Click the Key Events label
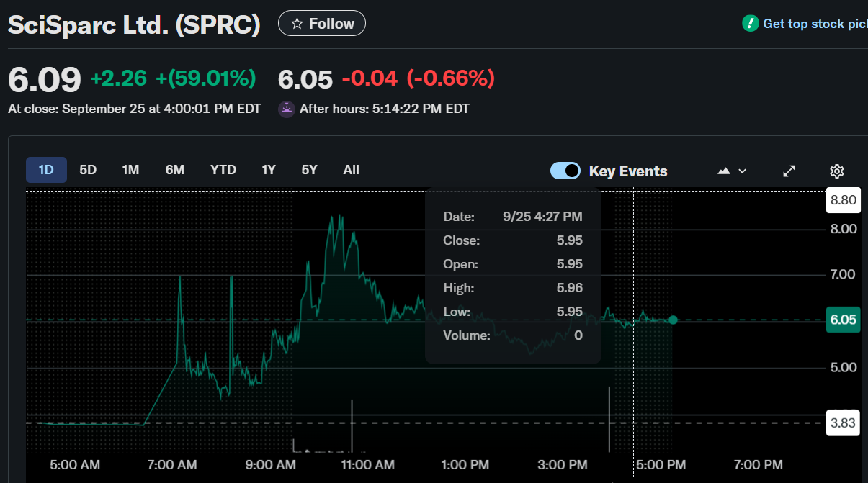This screenshot has height=483, width=868. pyautogui.click(x=628, y=171)
